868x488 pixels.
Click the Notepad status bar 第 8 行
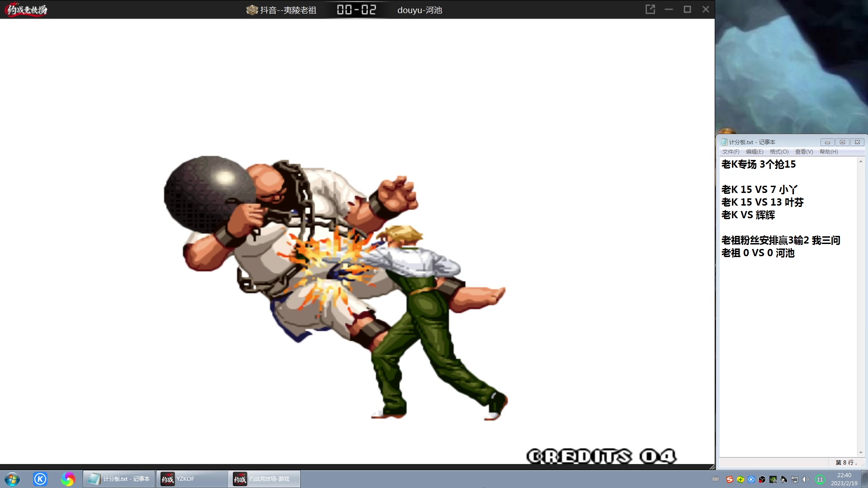846,462
